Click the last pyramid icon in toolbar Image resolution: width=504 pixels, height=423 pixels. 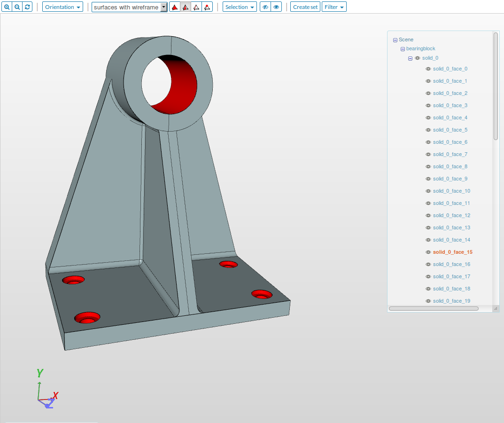[x=207, y=7]
